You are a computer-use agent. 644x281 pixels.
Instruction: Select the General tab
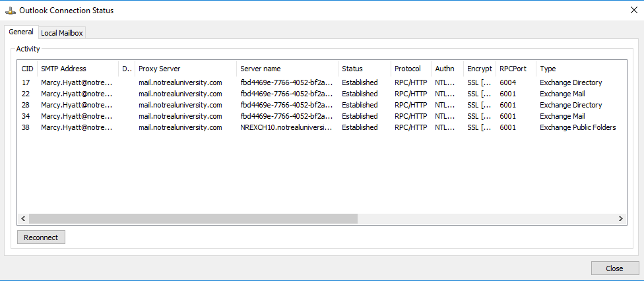[x=21, y=32]
